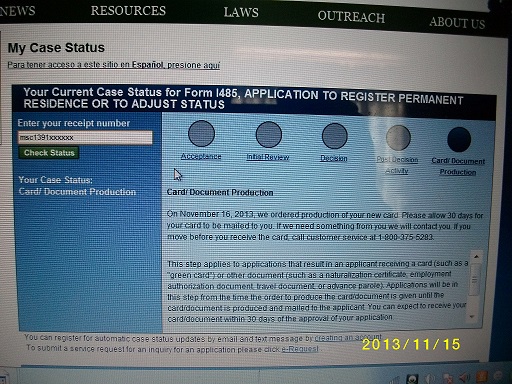This screenshot has height=384, width=512.
Task: Click the Check Status button
Action: click(x=49, y=153)
